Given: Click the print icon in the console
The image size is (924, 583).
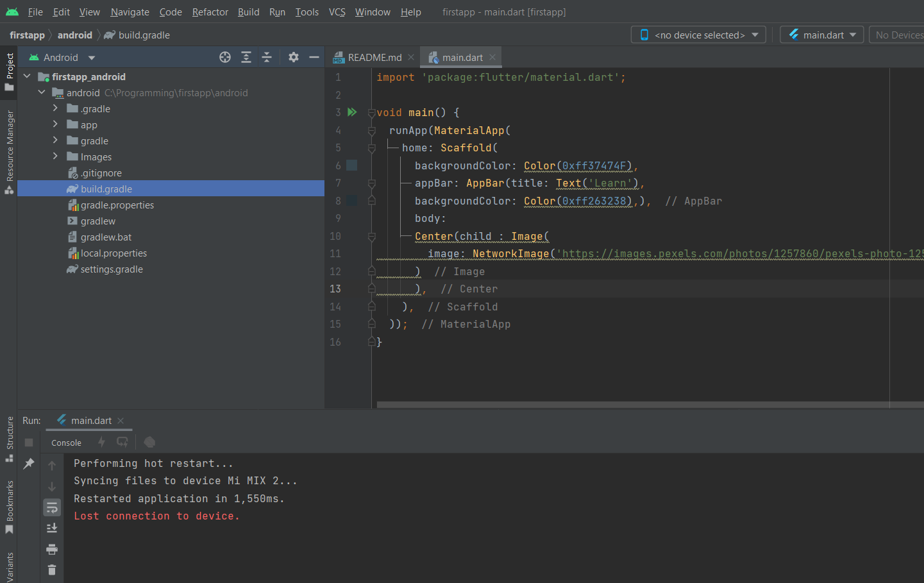Looking at the screenshot, I should pos(52,549).
